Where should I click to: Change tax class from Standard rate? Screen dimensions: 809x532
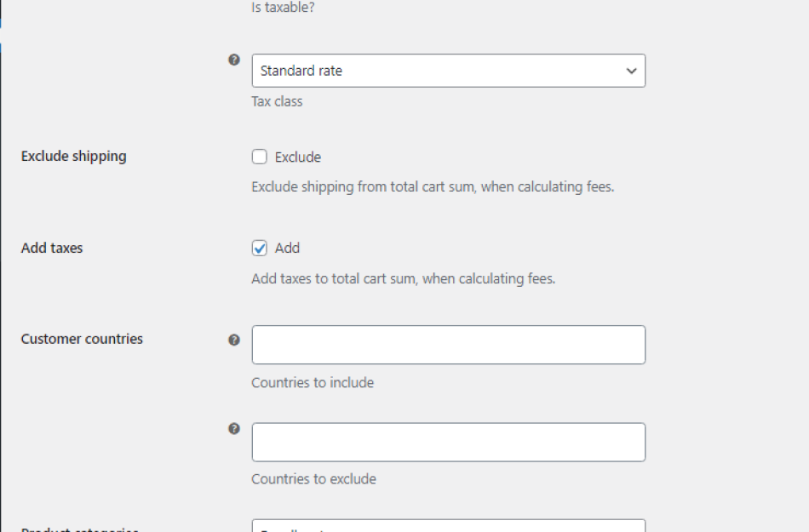coord(448,71)
